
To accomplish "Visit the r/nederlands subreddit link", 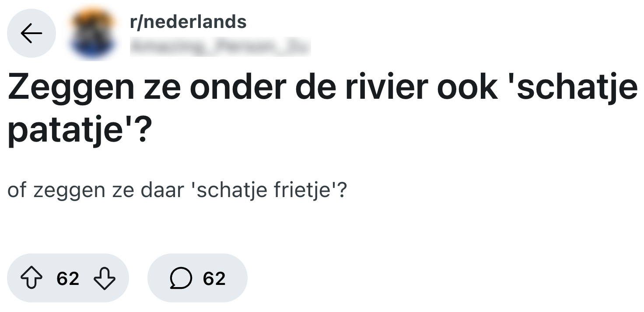I will pos(189,21).
